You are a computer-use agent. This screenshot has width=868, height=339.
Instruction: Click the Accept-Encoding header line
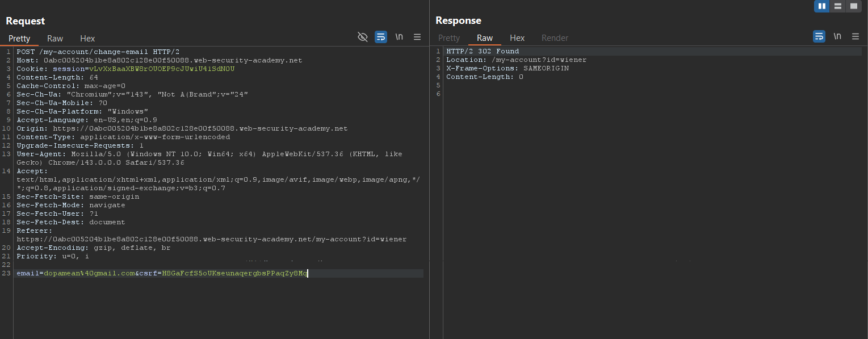(x=94, y=248)
